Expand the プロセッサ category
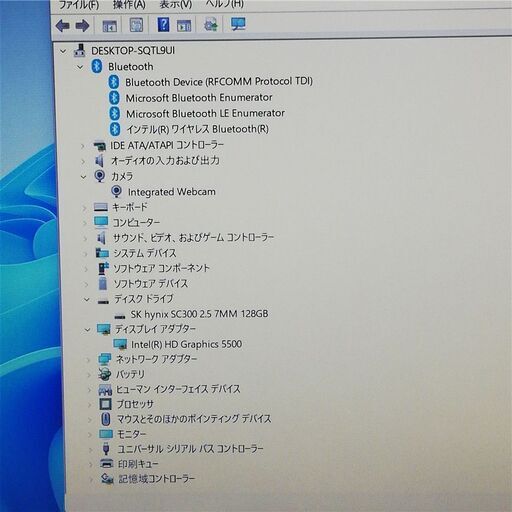Screen dimensions: 512x512 click(x=89, y=405)
